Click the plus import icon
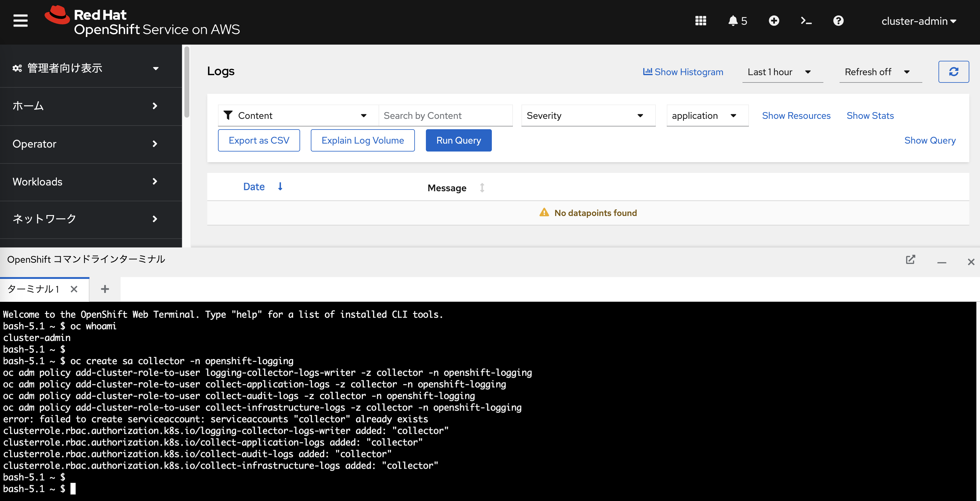Image resolution: width=980 pixels, height=501 pixels. click(x=774, y=21)
